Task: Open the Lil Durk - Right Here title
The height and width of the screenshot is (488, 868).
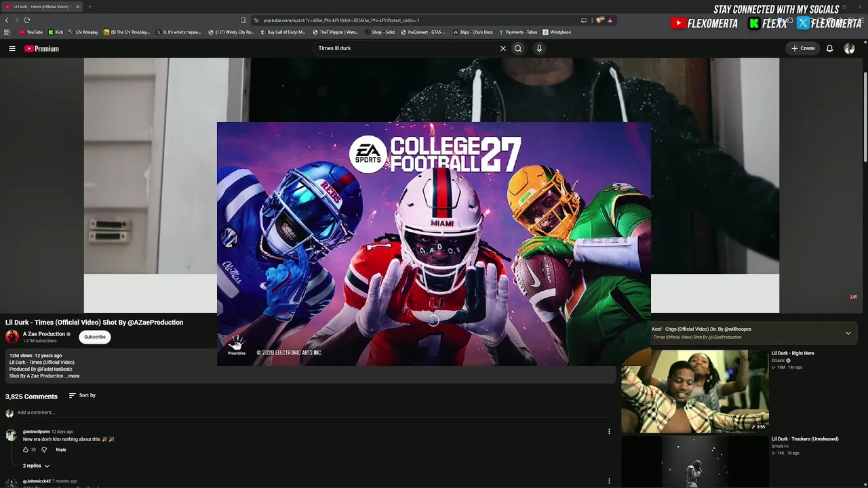Action: point(793,353)
